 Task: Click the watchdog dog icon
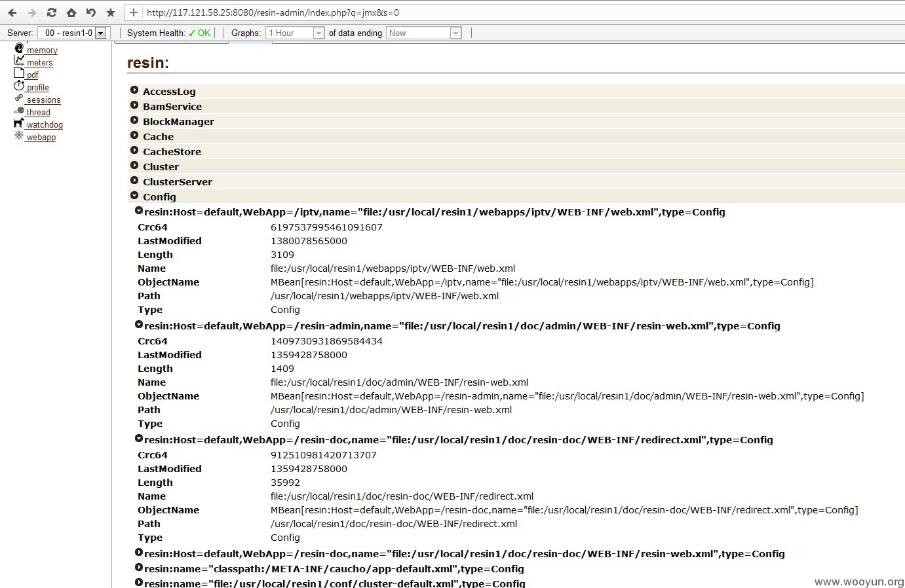(19, 122)
